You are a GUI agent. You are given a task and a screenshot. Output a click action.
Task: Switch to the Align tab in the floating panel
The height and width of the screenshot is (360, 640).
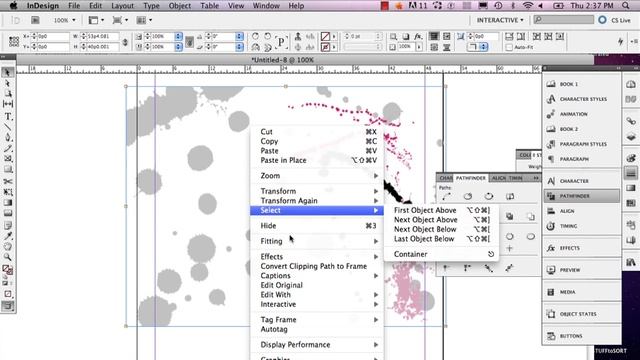(498, 178)
